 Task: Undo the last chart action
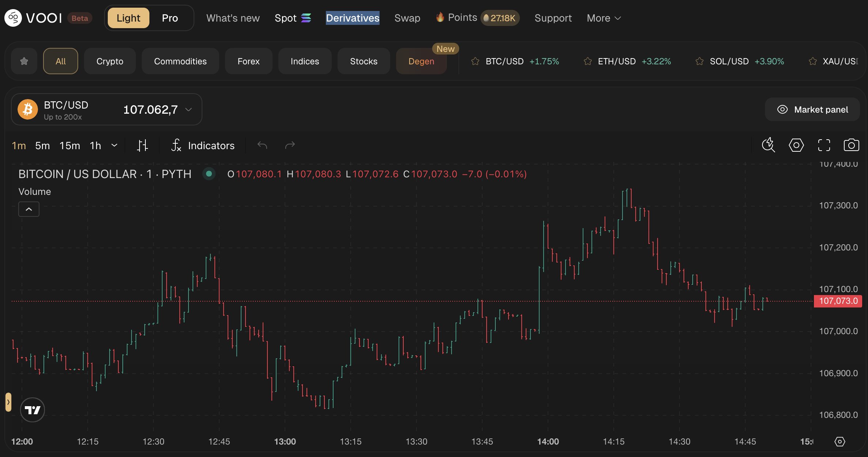[x=262, y=145]
